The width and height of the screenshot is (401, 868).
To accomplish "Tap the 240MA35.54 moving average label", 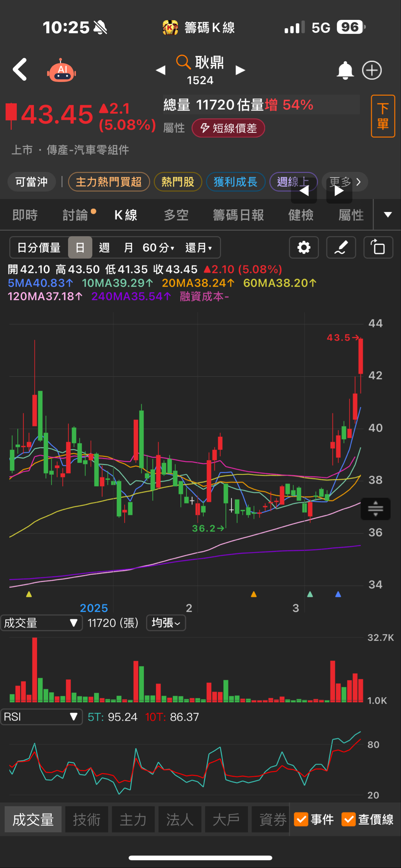I will point(131,296).
